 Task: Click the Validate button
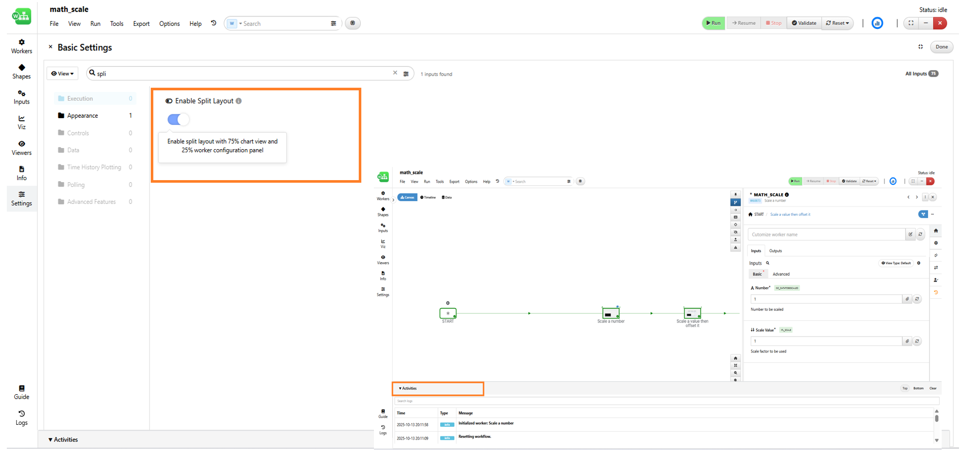(x=804, y=23)
